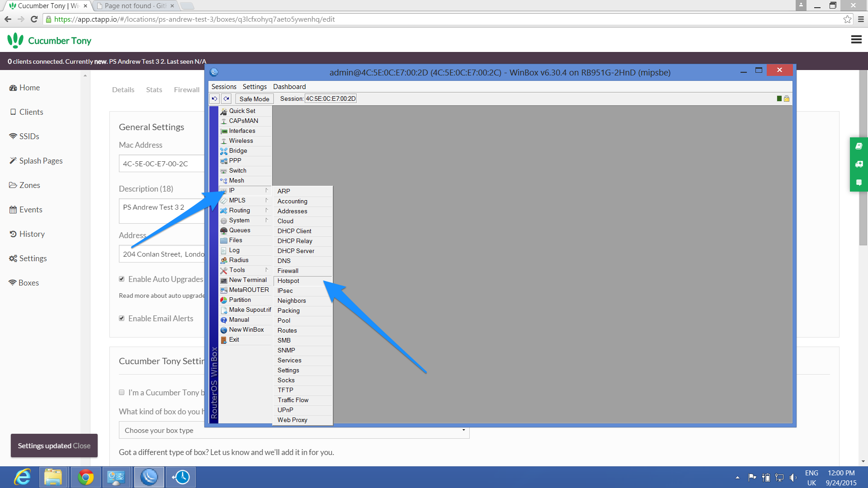The image size is (868, 488).
Task: Open Internet Explorer from taskbar
Action: pyautogui.click(x=22, y=477)
